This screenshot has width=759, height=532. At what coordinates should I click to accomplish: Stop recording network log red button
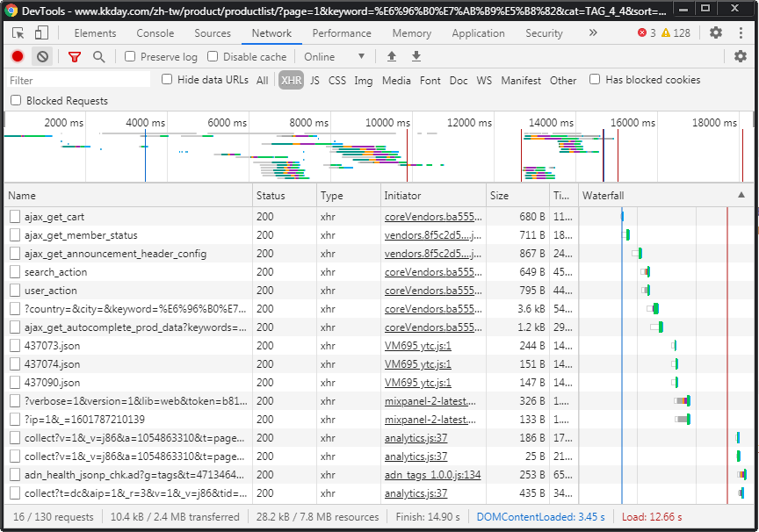[x=18, y=56]
